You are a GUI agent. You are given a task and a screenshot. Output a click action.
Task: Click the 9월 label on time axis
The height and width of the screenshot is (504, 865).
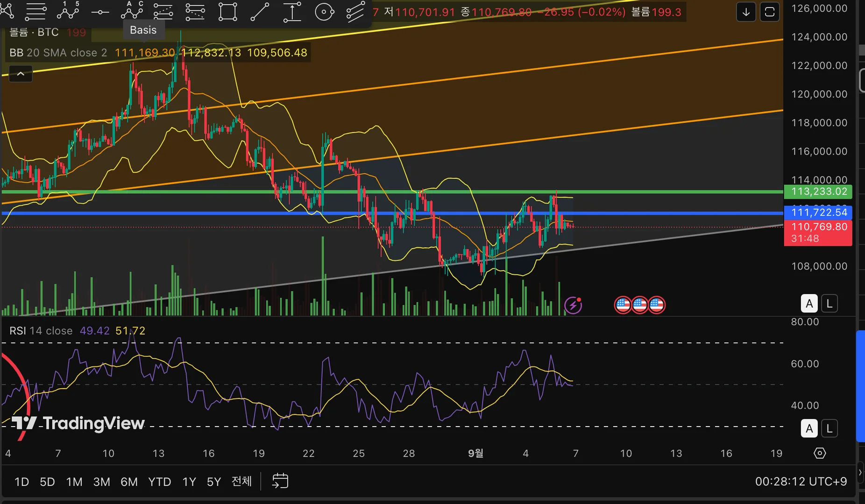475,453
